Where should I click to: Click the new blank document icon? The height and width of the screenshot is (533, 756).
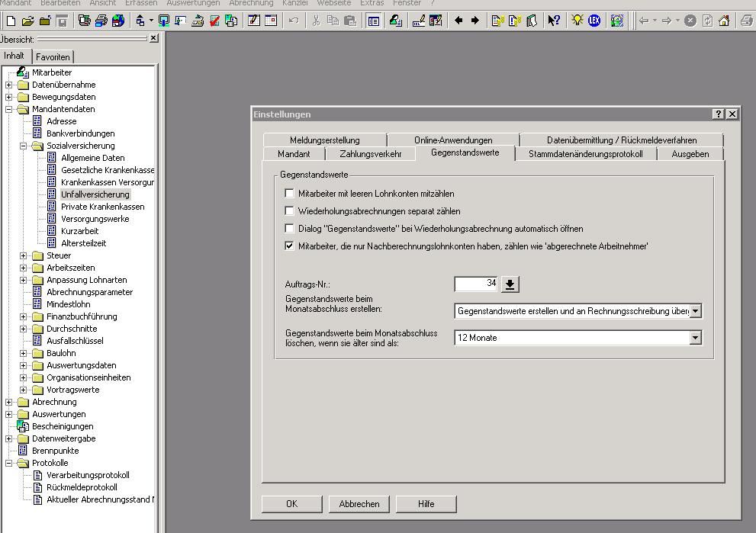click(x=11, y=21)
